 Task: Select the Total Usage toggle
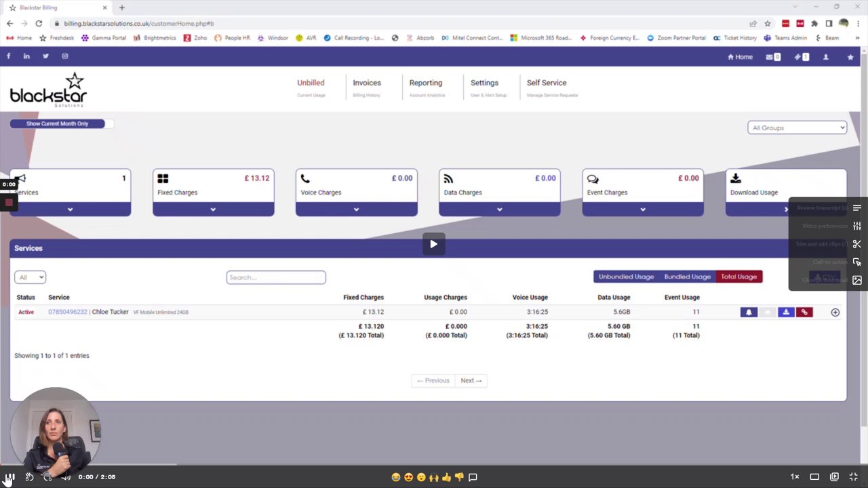pyautogui.click(x=738, y=277)
